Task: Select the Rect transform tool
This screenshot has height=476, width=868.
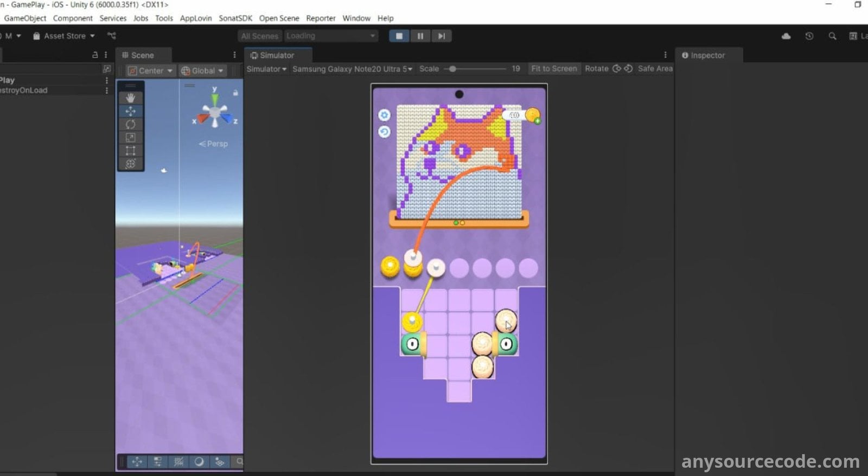Action: click(x=130, y=151)
